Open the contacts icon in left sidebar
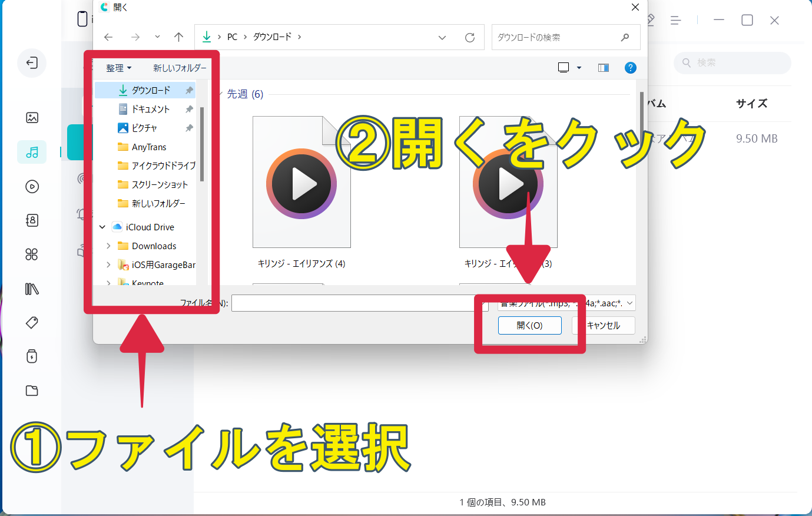 coord(32,220)
